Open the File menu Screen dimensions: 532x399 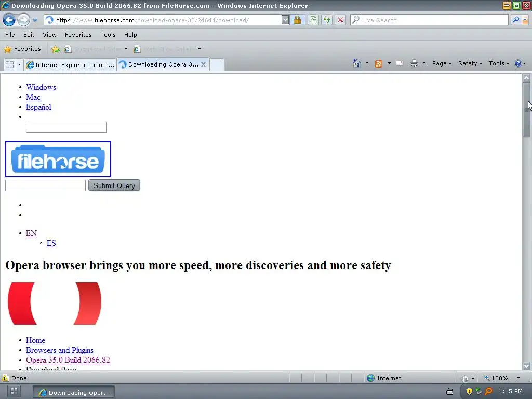(10, 35)
